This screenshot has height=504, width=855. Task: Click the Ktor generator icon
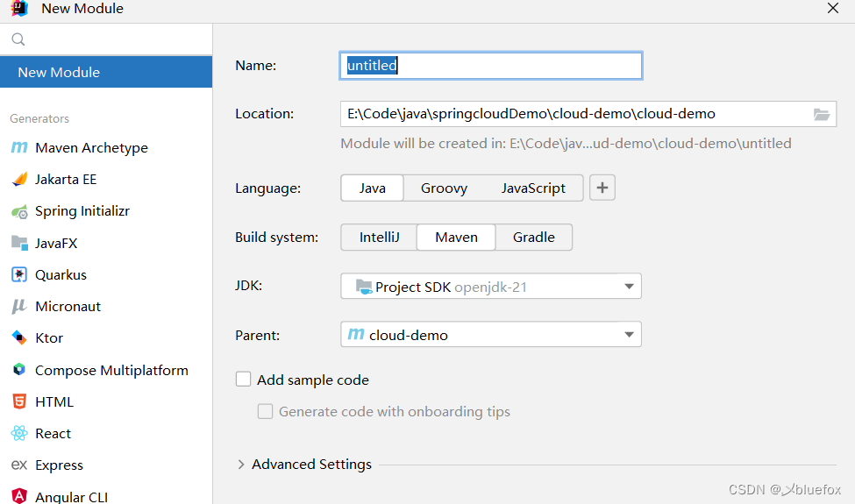point(19,337)
